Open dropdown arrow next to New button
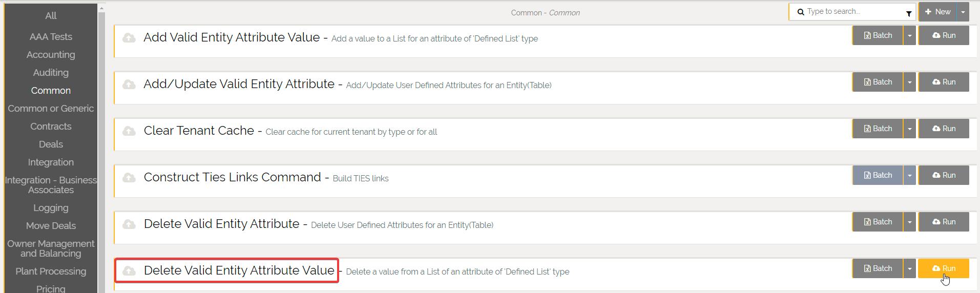Viewport: 980px width, 293px height. pos(963,12)
